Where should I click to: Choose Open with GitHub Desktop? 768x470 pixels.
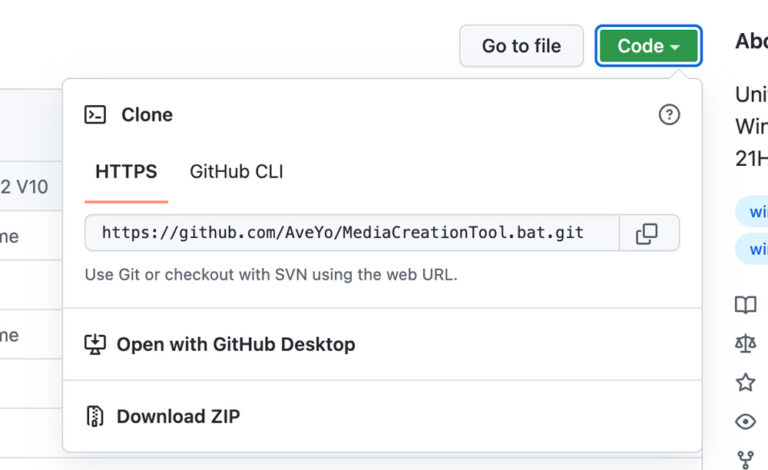236,344
